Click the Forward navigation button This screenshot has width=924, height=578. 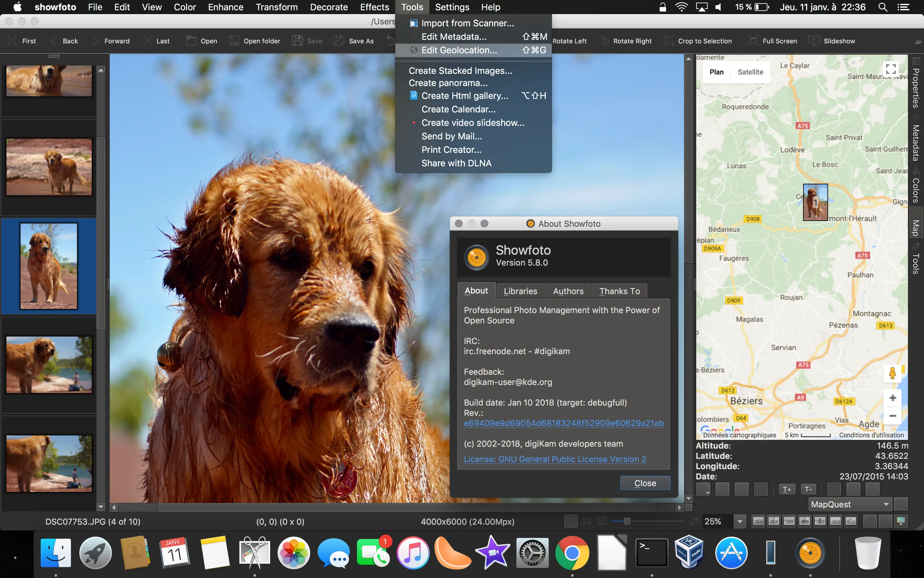click(110, 41)
